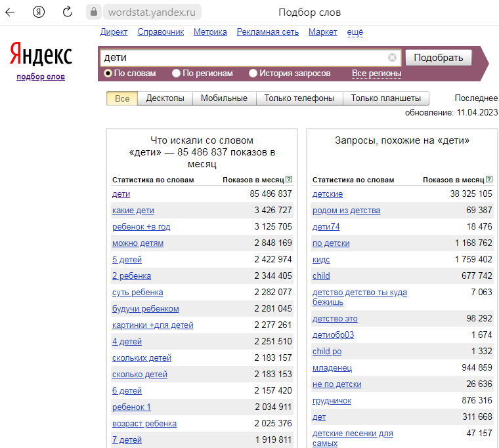Reload the page with the refresh icon

[x=68, y=12]
